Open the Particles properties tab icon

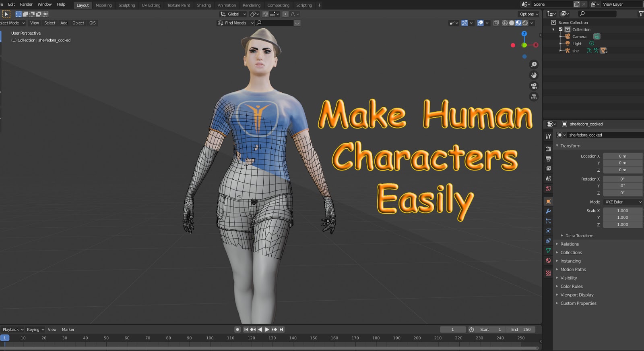(x=548, y=221)
